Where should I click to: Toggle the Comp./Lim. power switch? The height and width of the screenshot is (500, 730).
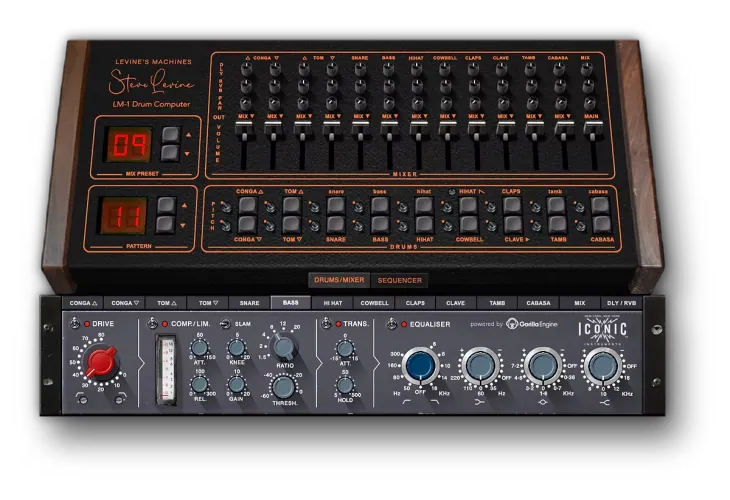coord(153,324)
